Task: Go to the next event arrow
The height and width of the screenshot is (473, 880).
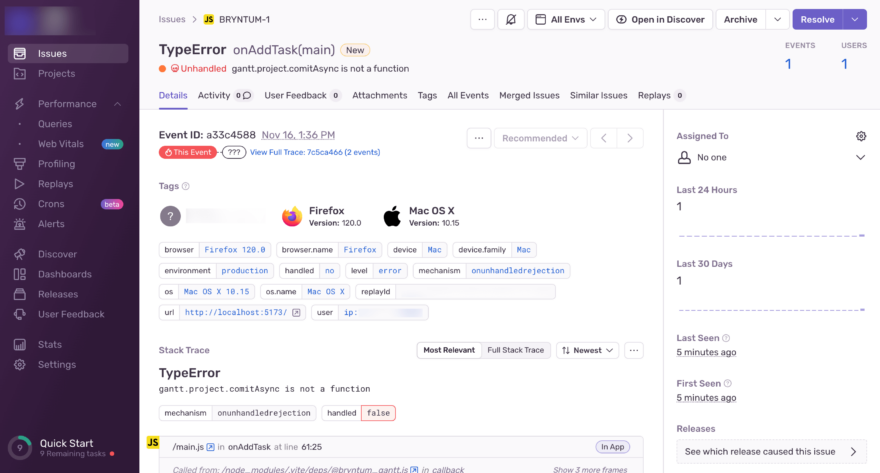Action: [630, 138]
